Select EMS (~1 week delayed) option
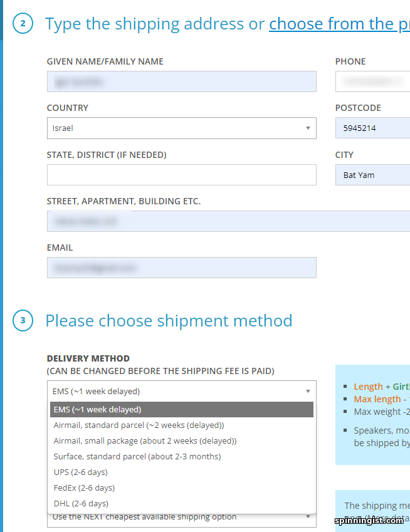This screenshot has height=532, width=410. click(x=181, y=410)
